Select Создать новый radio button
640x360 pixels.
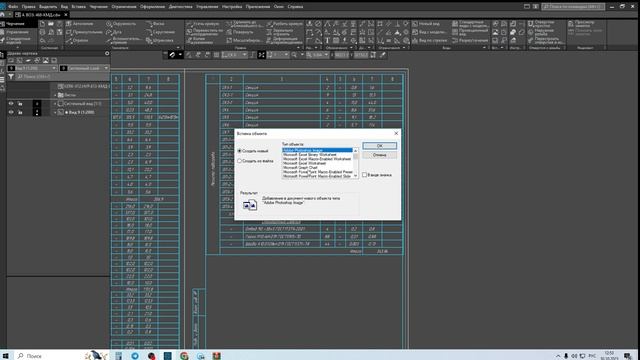pyautogui.click(x=253, y=151)
